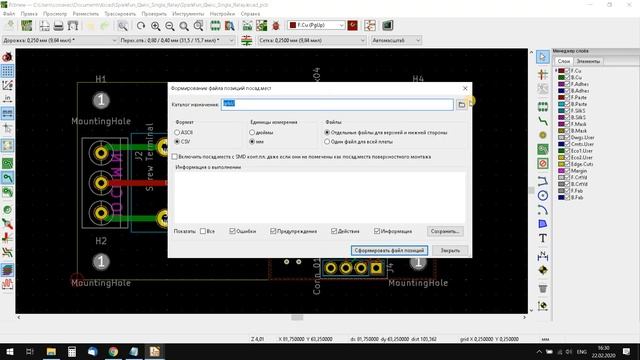Open the Файл menu
This screenshot has height=360, width=640.
(x=9, y=14)
